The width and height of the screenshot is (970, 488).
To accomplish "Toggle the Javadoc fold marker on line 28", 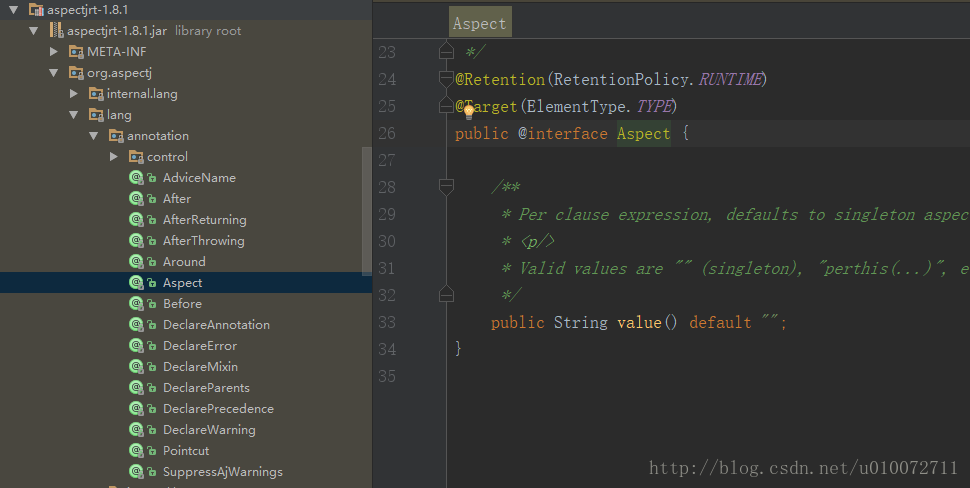I will 446,186.
